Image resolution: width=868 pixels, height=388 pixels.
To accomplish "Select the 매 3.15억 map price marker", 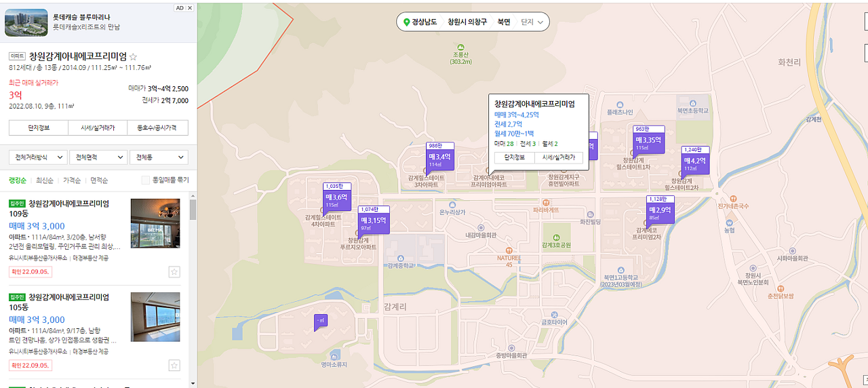I will (x=373, y=220).
